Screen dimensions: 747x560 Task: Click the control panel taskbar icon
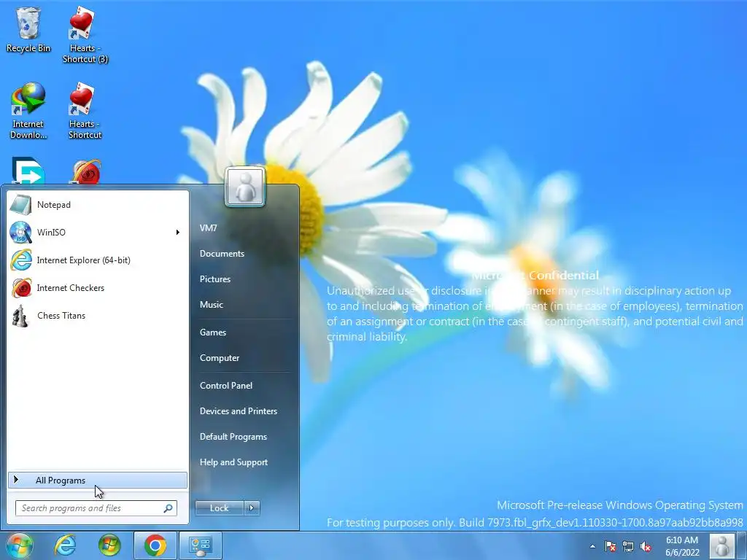[x=201, y=545]
